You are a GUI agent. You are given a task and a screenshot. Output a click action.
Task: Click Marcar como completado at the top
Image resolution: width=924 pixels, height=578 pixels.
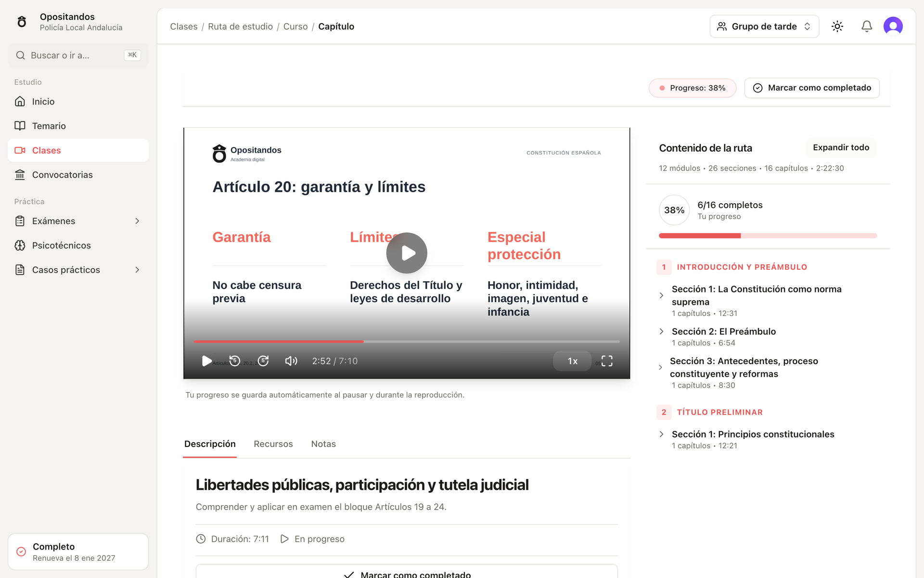click(x=812, y=88)
